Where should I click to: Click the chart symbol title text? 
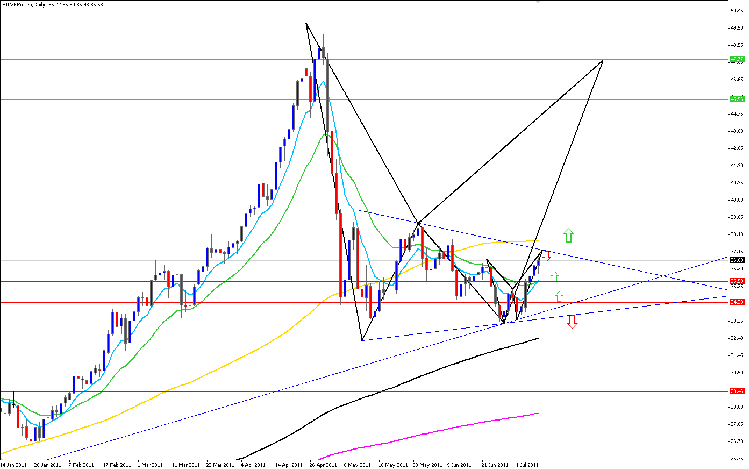tap(53, 4)
